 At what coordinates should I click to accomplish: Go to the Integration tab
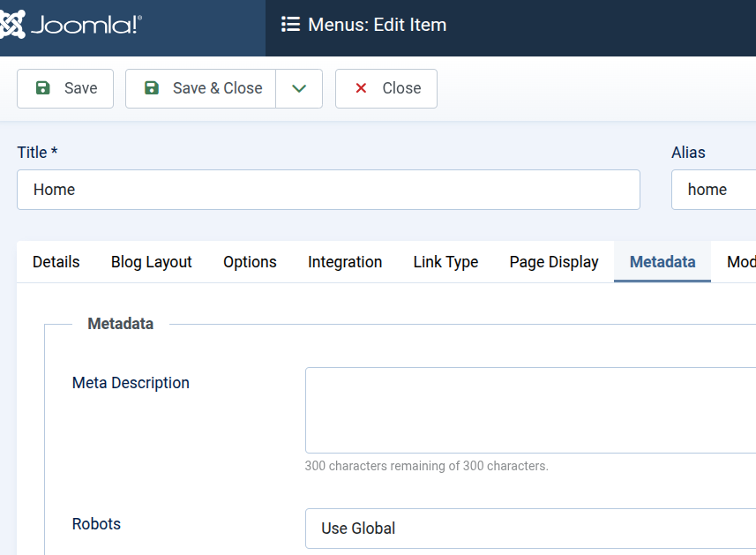click(345, 262)
